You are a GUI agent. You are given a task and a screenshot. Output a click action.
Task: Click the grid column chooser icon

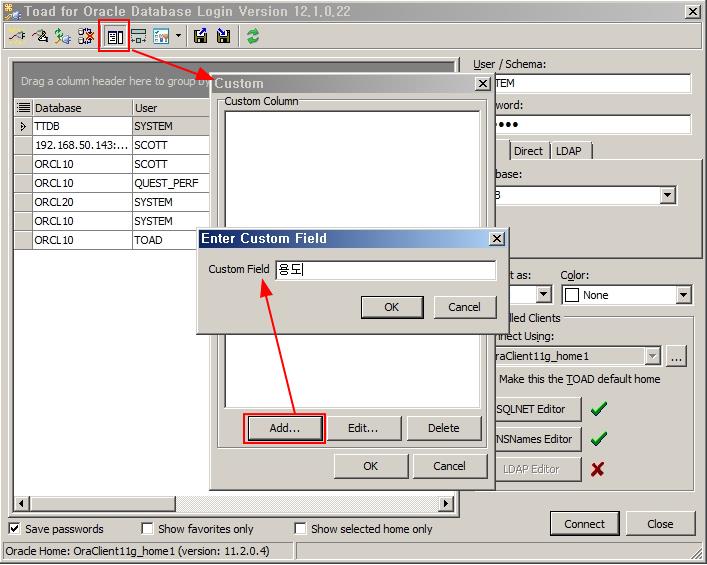coord(23,108)
